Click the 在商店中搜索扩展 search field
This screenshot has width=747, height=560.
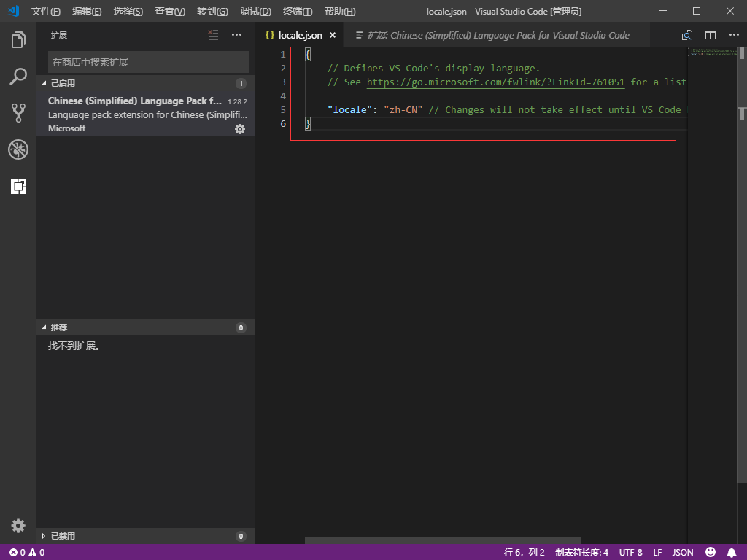pos(148,62)
